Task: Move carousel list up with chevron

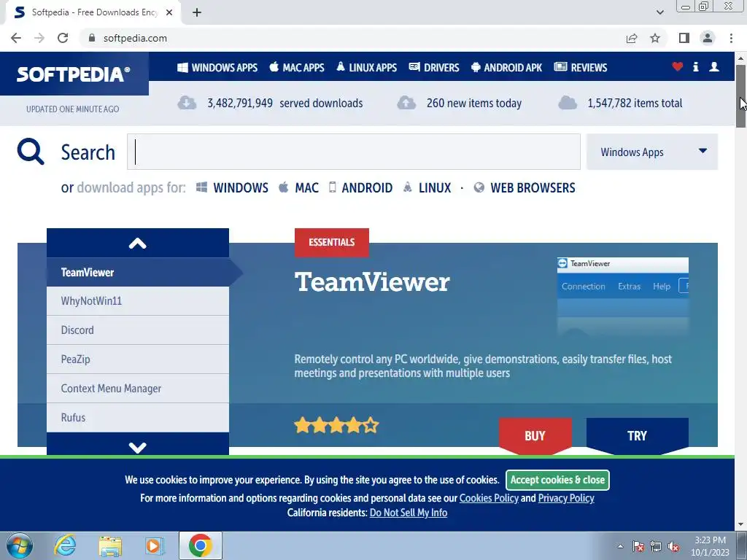Action: [x=138, y=244]
